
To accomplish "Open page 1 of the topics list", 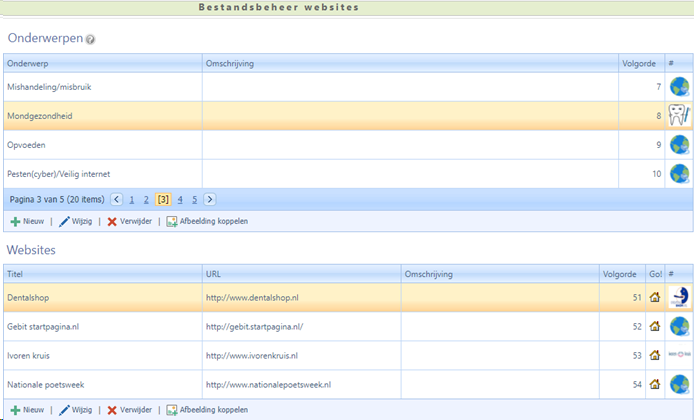I will pyautogui.click(x=132, y=200).
